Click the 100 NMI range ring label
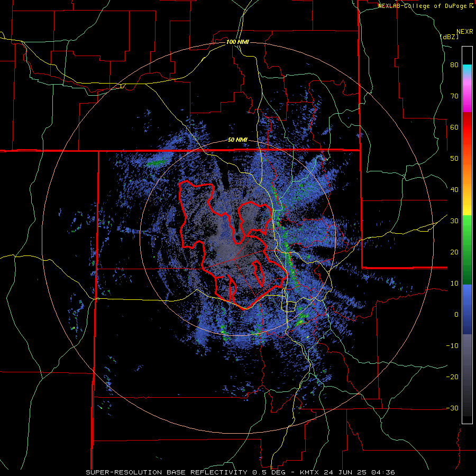The image size is (476, 476). [x=237, y=42]
